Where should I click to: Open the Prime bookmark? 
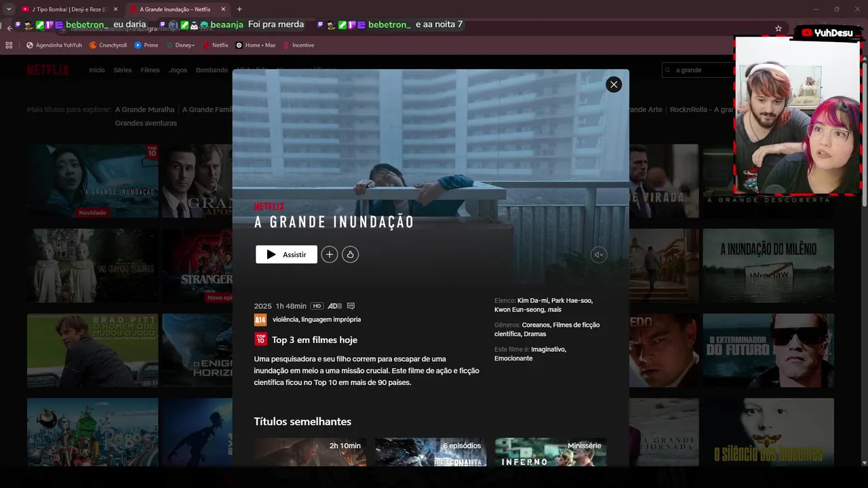pyautogui.click(x=146, y=45)
